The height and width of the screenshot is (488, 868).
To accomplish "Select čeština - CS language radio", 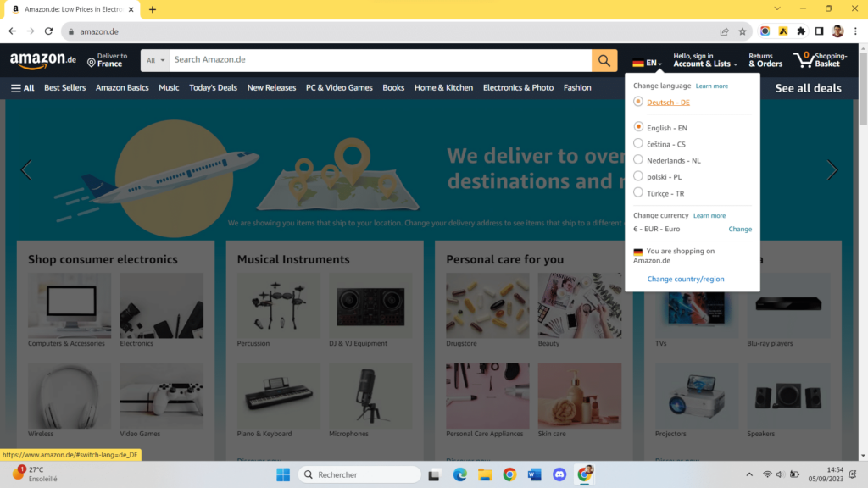I will click(x=638, y=143).
